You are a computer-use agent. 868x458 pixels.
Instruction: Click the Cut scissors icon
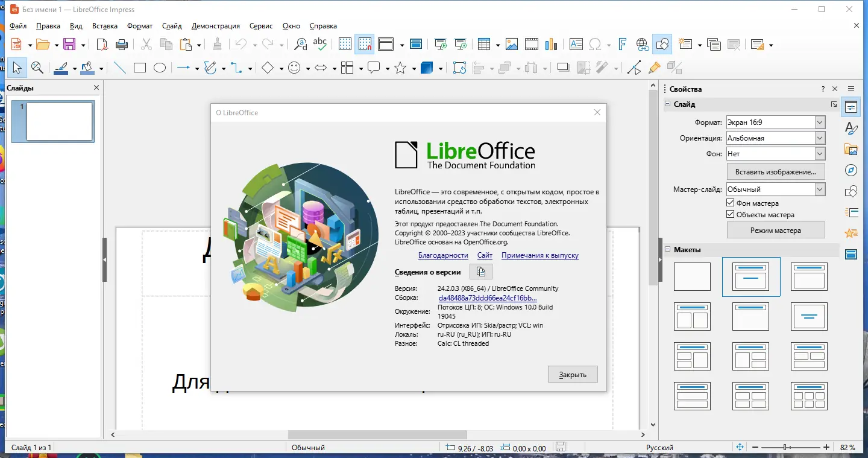click(x=146, y=44)
